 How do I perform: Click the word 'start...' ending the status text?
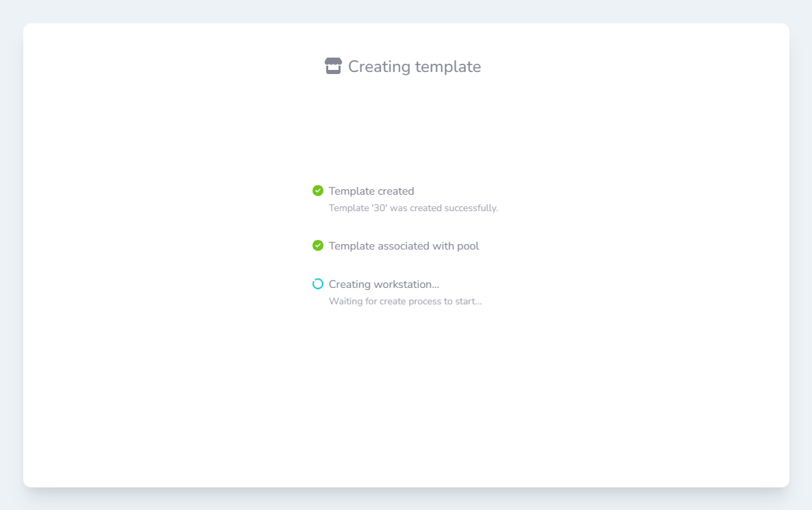tap(468, 301)
